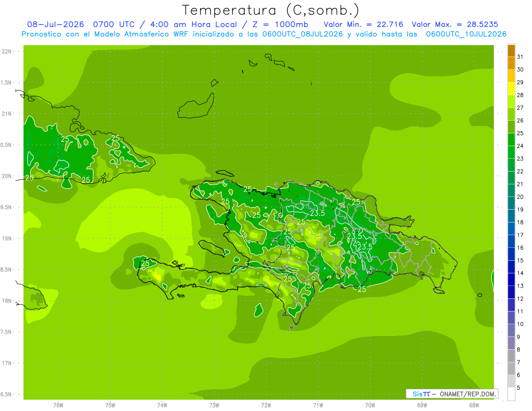Pick the blue swatch between 14 and 15
Image resolution: width=532 pixels, height=411 pixels.
pos(511,267)
